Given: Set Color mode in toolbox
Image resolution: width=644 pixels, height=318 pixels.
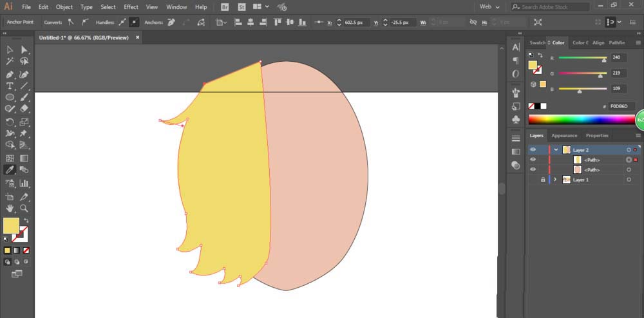Looking at the screenshot, I should pos(7,250).
